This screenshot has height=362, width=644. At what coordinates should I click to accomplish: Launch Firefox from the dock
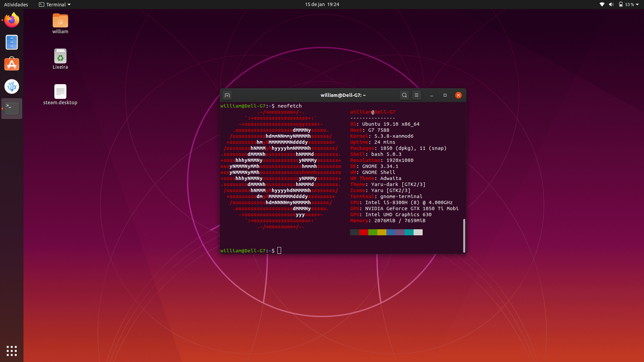point(12,20)
